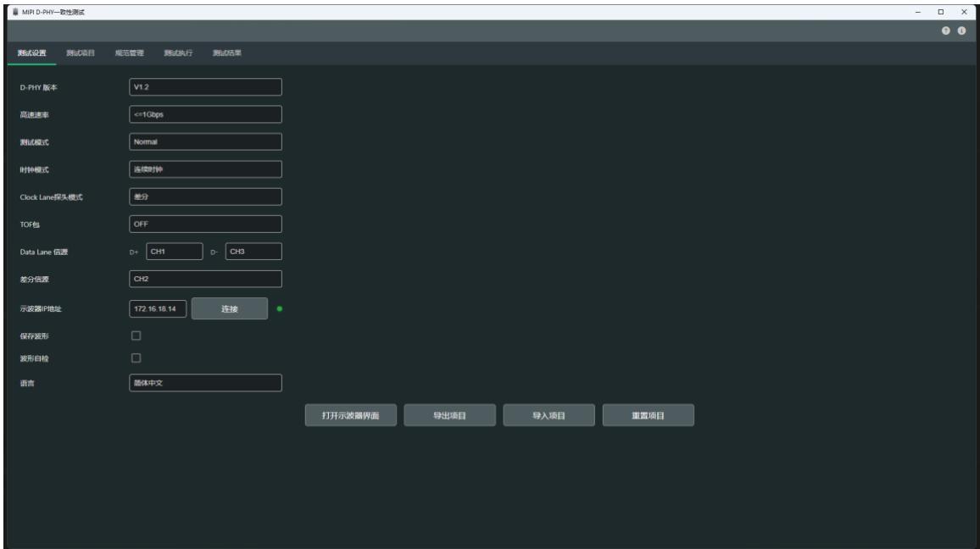Close the MIPI D-PHY window
980x549 pixels.
964,12
